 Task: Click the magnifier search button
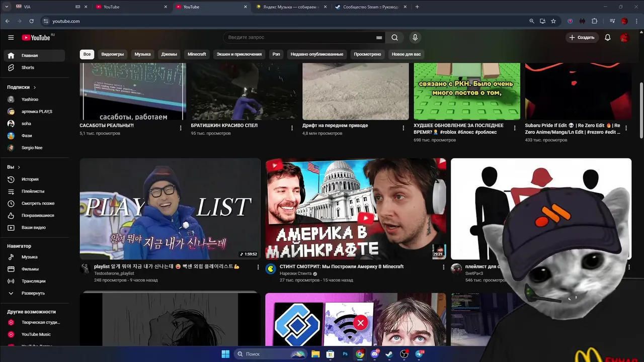coord(395,38)
